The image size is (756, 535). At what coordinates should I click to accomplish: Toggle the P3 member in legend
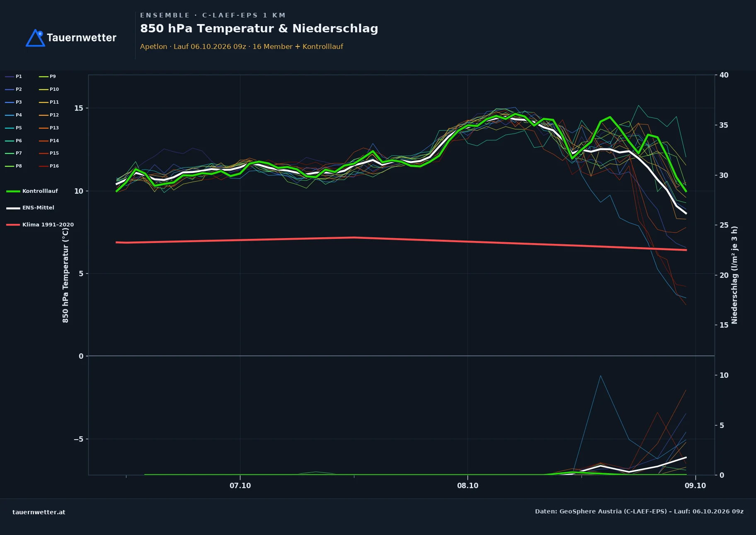(14, 102)
